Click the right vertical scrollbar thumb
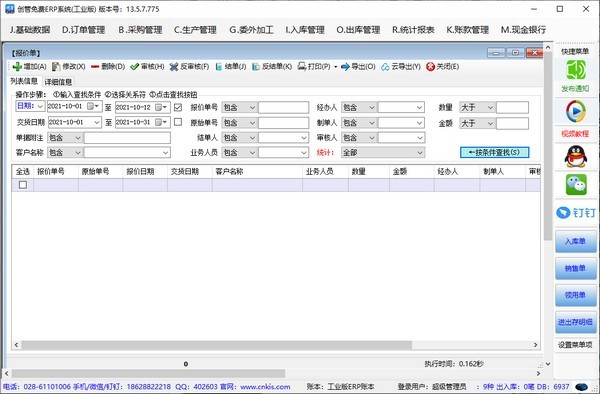600x394 pixels. point(548,146)
